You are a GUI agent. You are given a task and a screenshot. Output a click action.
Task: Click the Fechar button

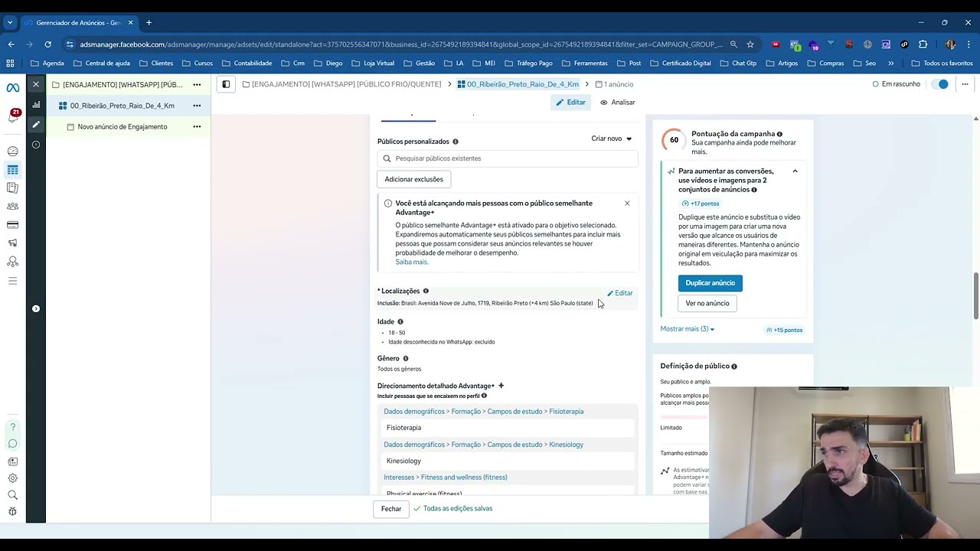click(391, 509)
